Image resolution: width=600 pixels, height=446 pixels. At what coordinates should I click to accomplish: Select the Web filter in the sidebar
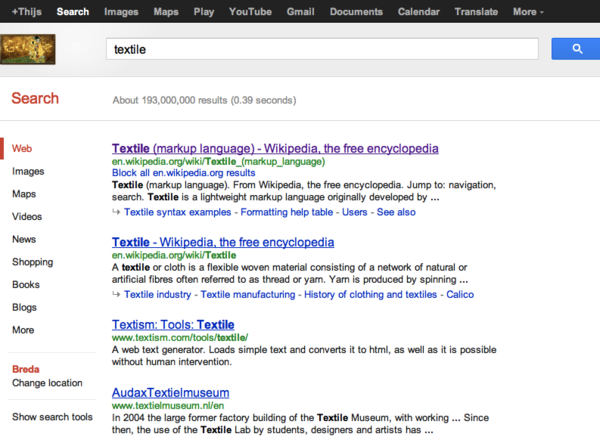(x=22, y=148)
